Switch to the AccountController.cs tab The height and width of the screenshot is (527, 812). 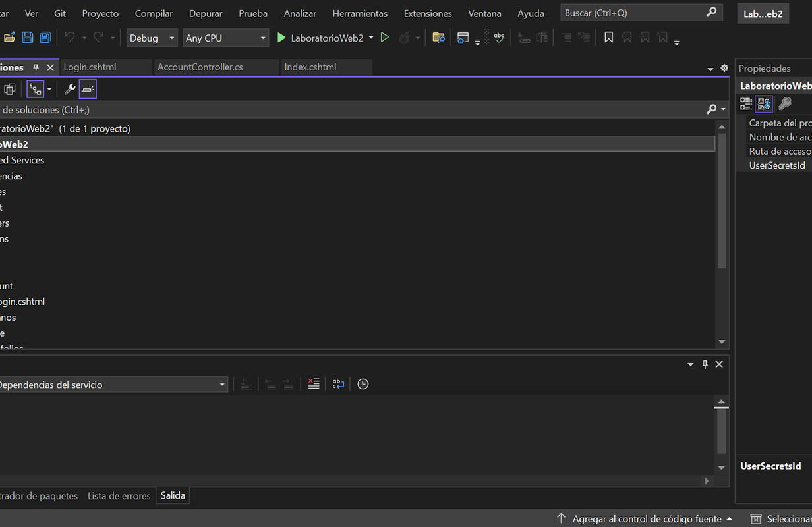tap(217, 67)
